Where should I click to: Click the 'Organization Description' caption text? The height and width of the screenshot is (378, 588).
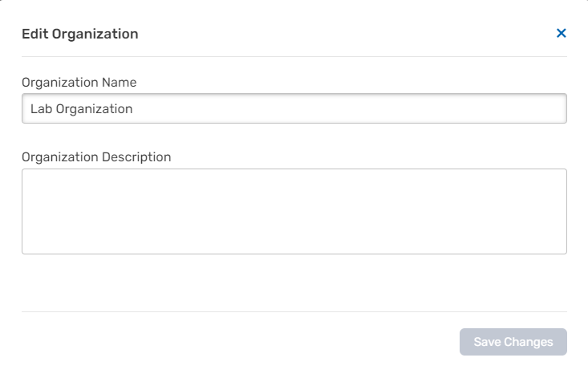tap(96, 156)
